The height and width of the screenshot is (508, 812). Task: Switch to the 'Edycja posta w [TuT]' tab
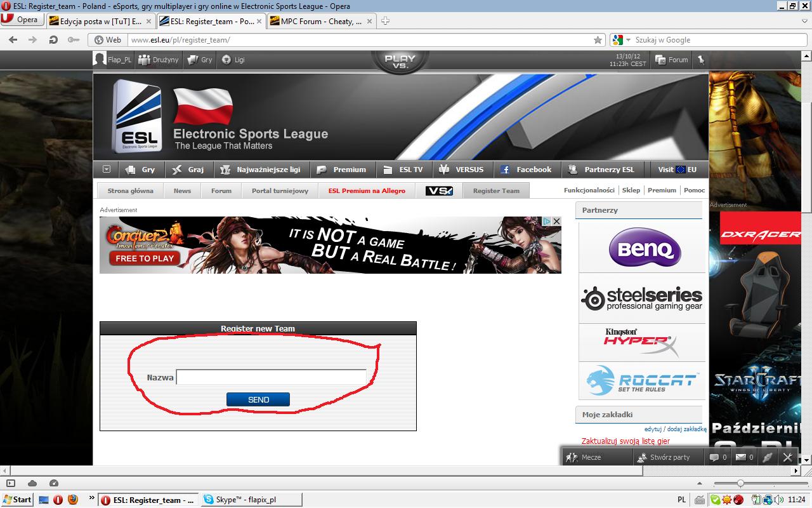click(100, 21)
